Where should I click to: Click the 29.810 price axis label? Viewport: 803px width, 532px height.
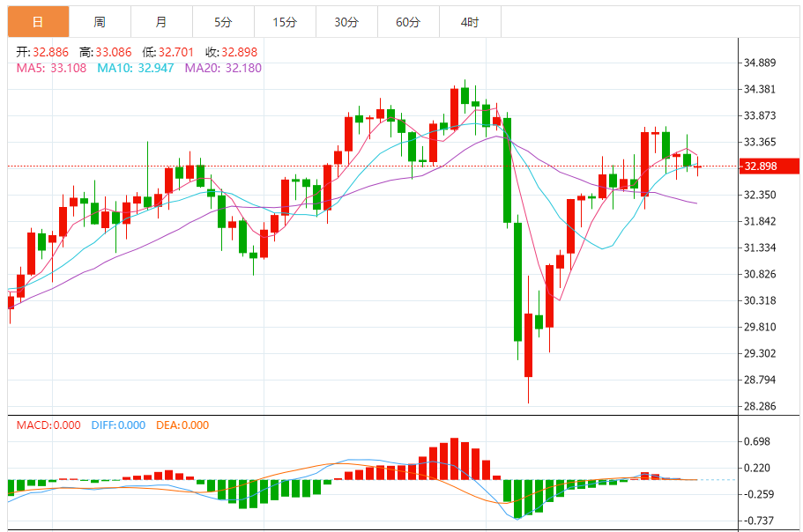tap(760, 327)
